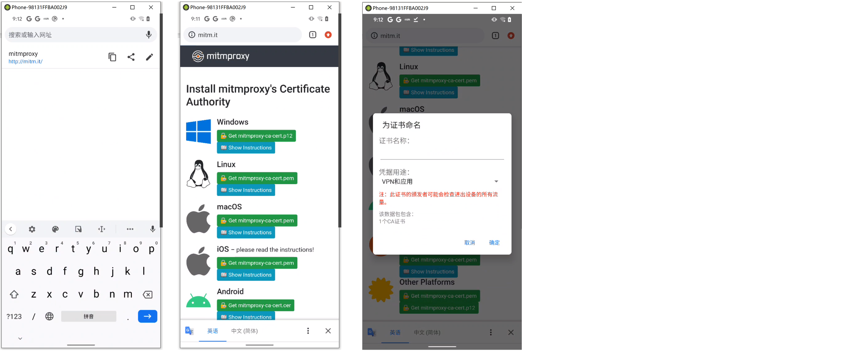868x353 pixels.
Task: Open translate options dots in right window
Action: pyautogui.click(x=491, y=333)
